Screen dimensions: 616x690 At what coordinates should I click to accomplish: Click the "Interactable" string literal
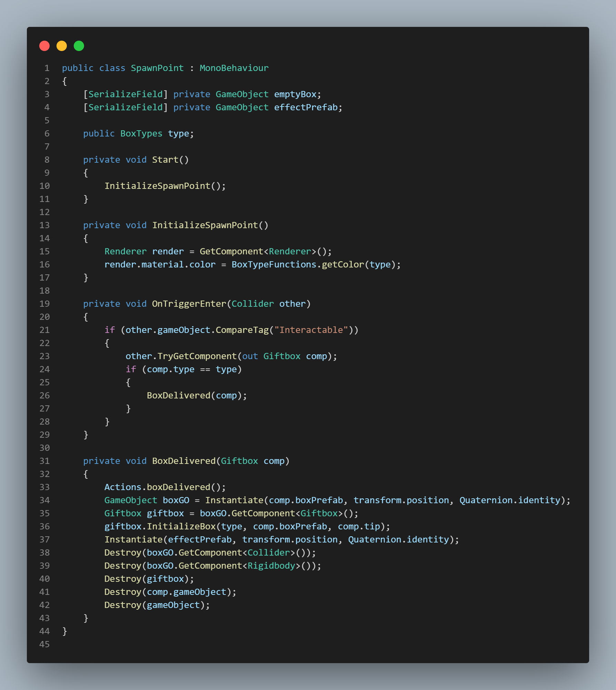click(311, 330)
